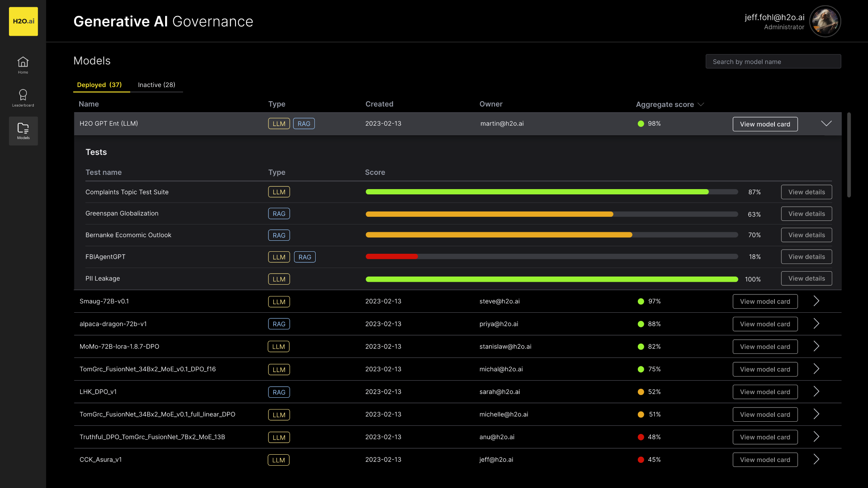
Task: Click LLM tag for Complaints Topic Test Suite
Action: coord(279,192)
